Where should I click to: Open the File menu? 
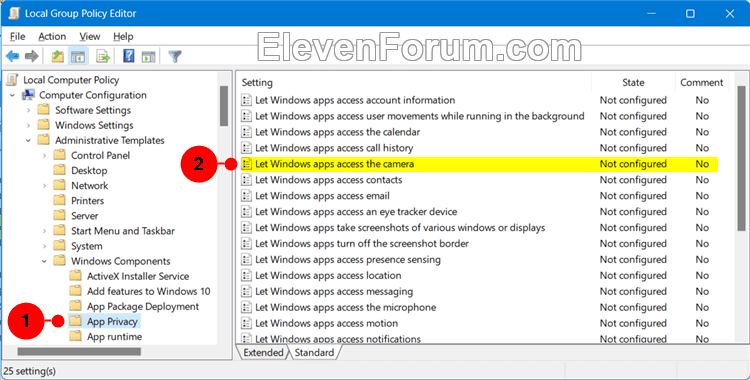(x=18, y=36)
